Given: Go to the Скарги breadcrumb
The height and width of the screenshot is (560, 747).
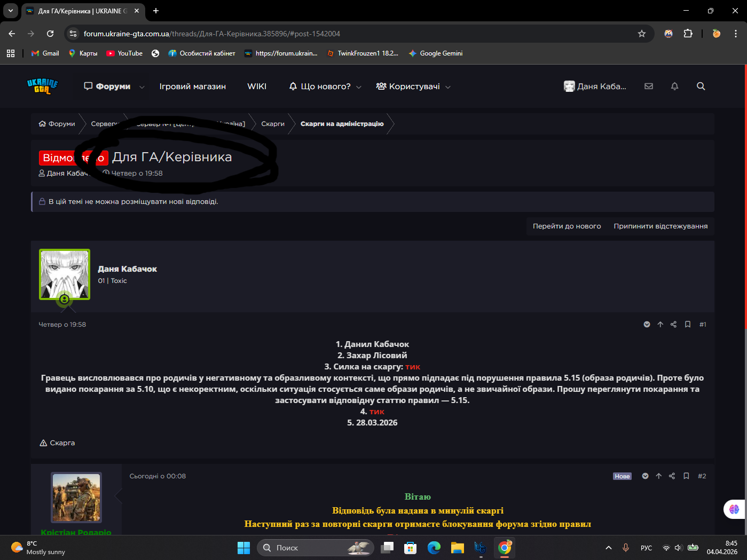Looking at the screenshot, I should [273, 124].
